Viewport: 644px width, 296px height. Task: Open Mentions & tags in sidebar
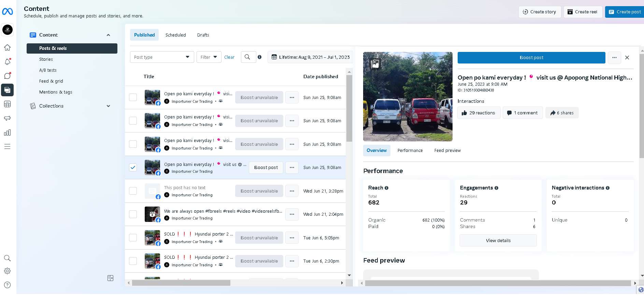[56, 92]
